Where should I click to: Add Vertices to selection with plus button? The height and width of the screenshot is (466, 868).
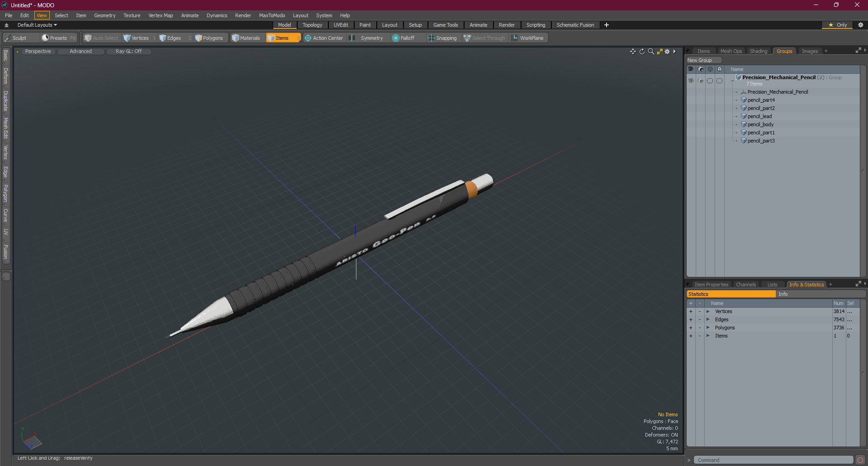691,311
